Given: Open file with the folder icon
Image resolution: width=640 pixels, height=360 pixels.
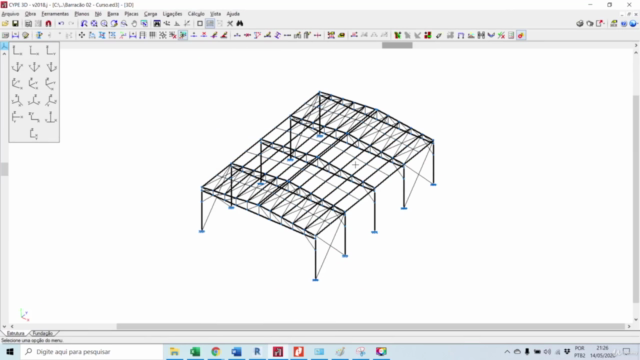Looking at the screenshot, I should (5, 24).
